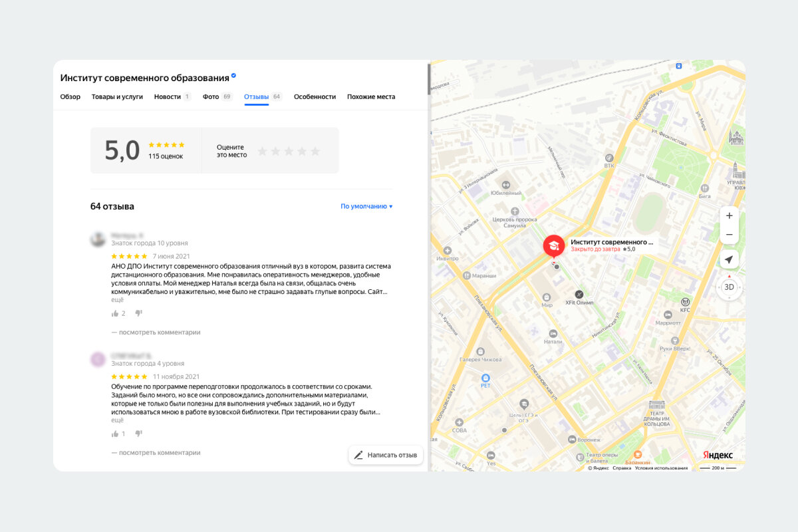
Task: Click the red institute map pin
Action: click(554, 247)
